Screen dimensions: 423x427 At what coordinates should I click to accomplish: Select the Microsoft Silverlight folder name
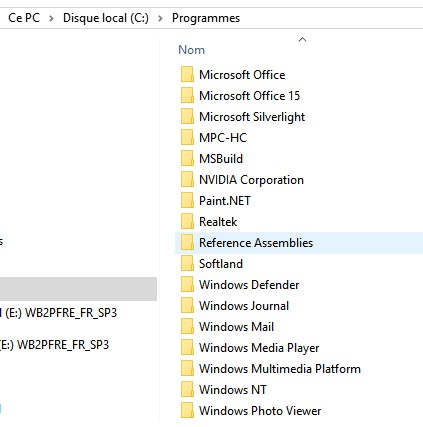pyautogui.click(x=252, y=117)
